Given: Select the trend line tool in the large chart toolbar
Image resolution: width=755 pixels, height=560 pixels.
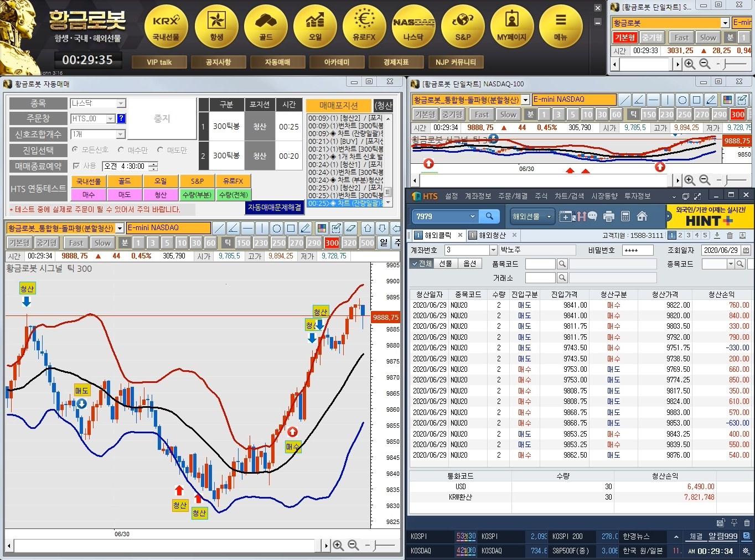Looking at the screenshot, I should 219,228.
